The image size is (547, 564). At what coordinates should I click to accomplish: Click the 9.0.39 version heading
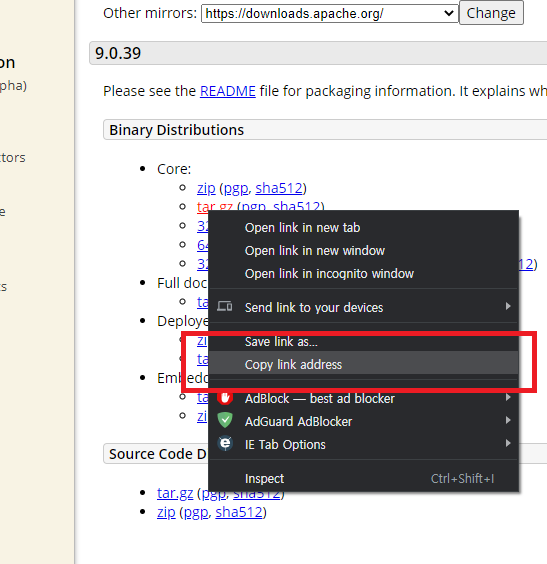(118, 53)
